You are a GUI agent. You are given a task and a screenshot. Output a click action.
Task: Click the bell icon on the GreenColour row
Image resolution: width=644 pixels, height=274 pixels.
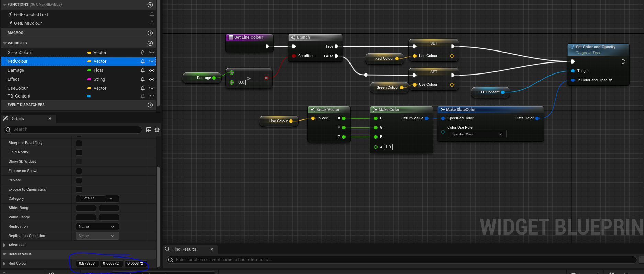pyautogui.click(x=143, y=53)
